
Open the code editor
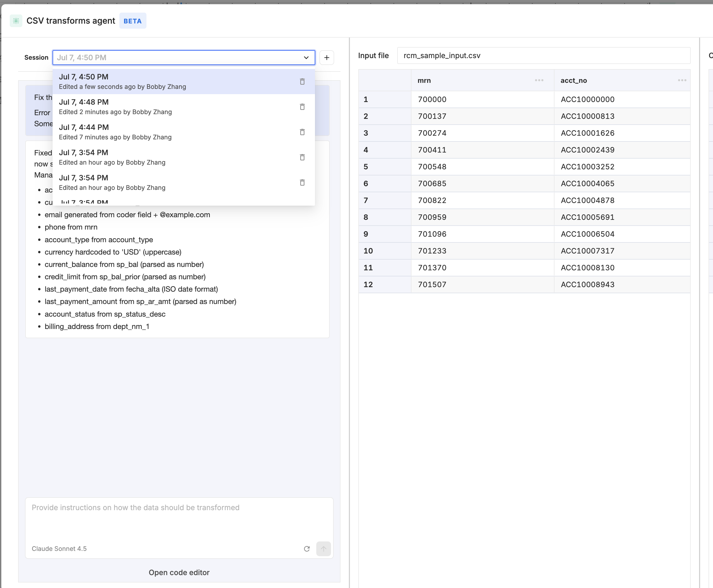coord(179,572)
